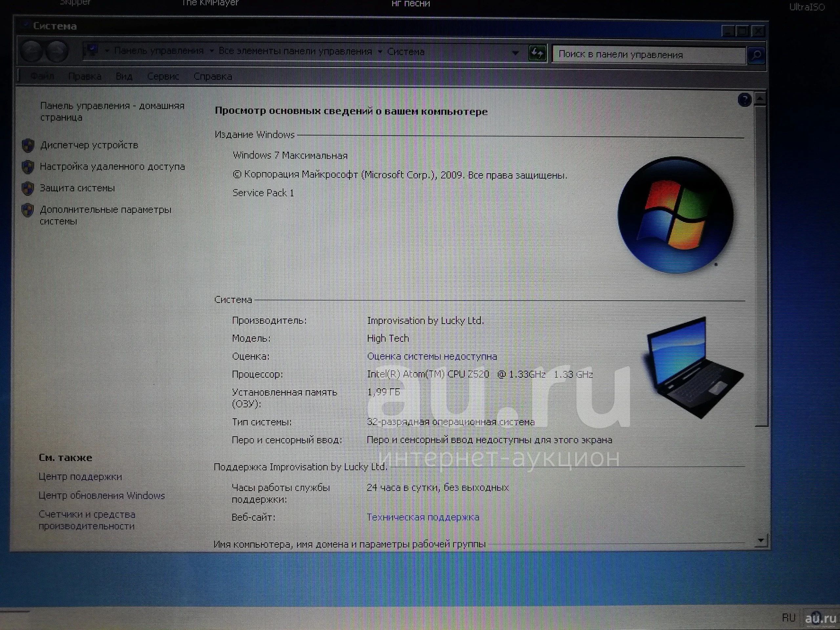Click the scrollbar down arrow
This screenshot has height=630, width=840.
(761, 540)
